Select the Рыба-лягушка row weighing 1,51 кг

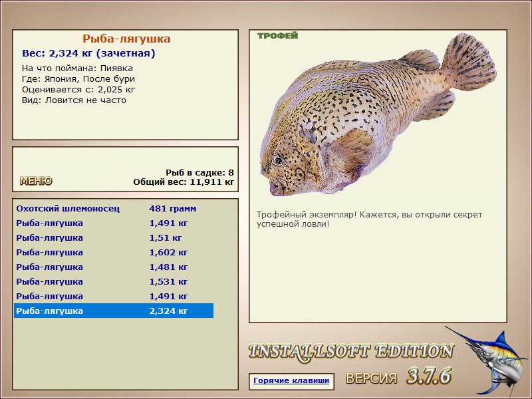pyautogui.click(x=114, y=238)
